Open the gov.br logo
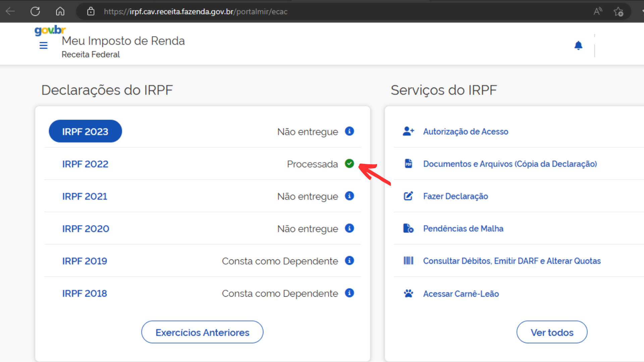This screenshot has height=362, width=644. (50, 30)
